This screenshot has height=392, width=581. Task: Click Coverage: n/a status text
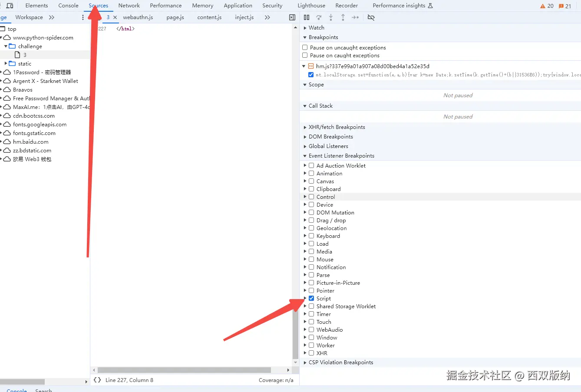point(276,380)
